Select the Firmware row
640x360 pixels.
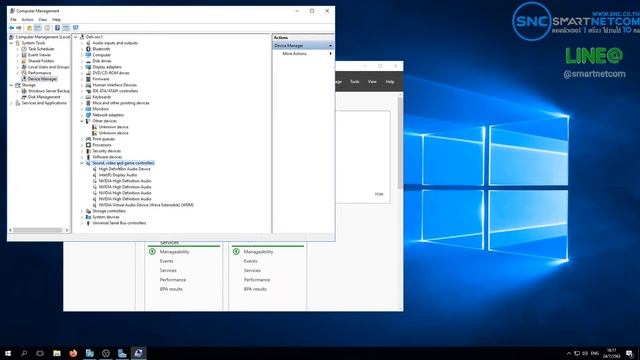tap(100, 79)
